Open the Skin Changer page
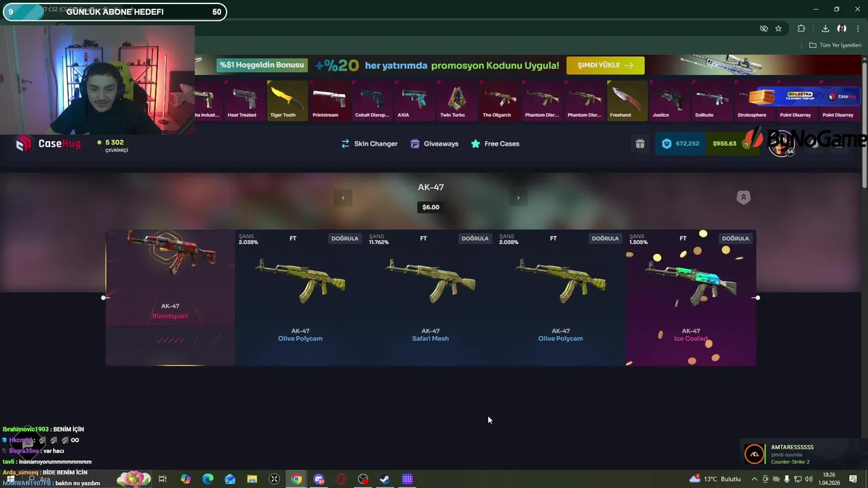This screenshot has width=868, height=488. pyautogui.click(x=369, y=144)
